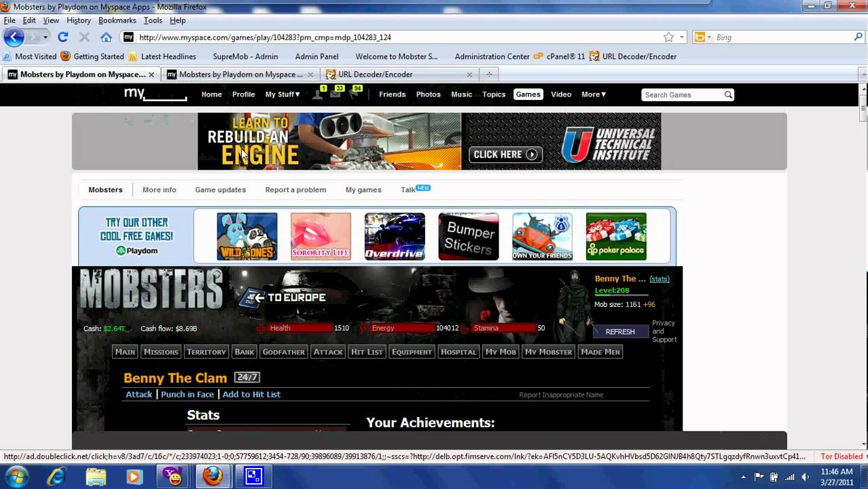
Task: Open the Wild Ones game thumbnail
Action: pyautogui.click(x=247, y=236)
